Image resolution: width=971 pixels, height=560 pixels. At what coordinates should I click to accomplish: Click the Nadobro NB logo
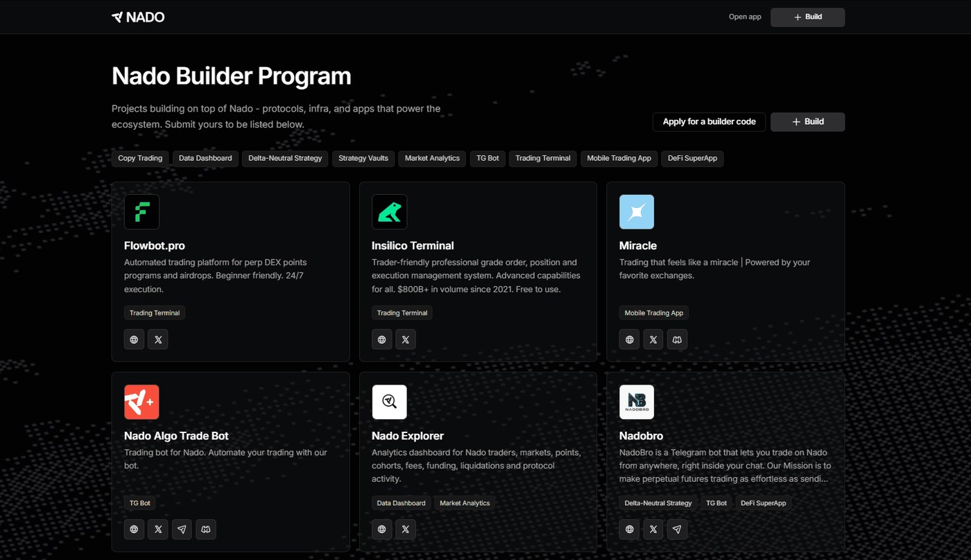637,402
